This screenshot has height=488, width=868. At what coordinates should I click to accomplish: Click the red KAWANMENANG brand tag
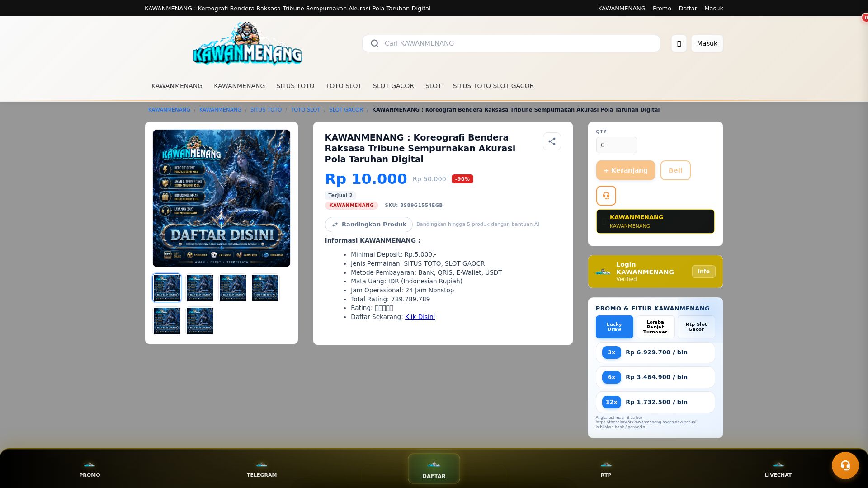click(x=351, y=205)
